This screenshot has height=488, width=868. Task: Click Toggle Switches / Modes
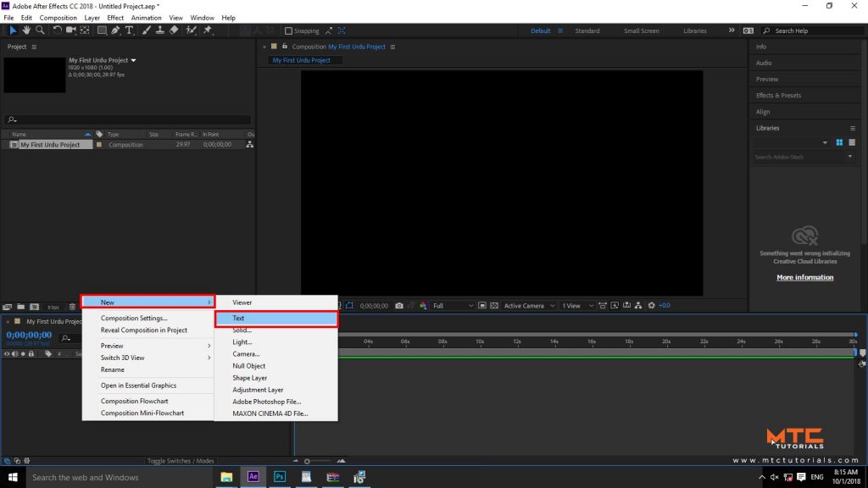coord(181,460)
